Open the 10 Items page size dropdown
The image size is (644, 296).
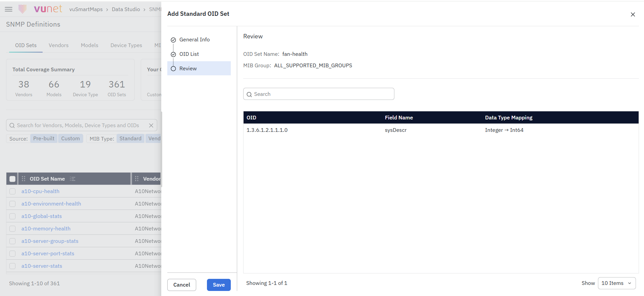(x=616, y=283)
